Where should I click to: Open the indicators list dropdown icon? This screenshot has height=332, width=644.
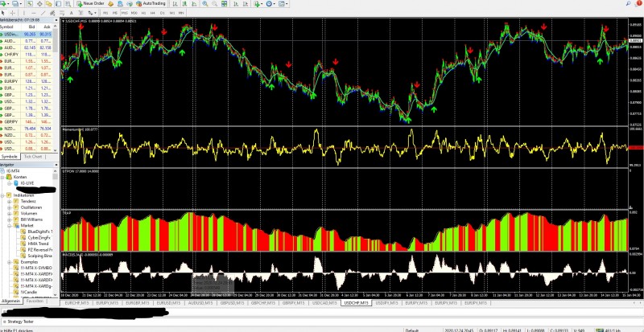coord(258,4)
